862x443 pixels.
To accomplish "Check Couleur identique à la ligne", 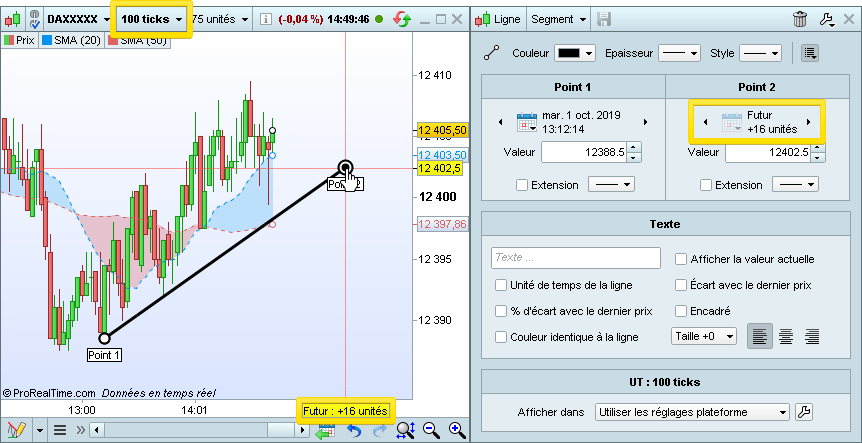I will coord(500,337).
